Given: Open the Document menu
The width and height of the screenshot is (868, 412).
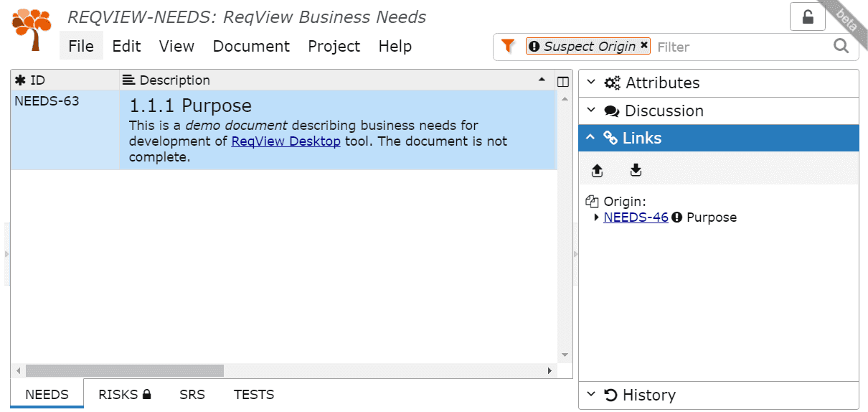Looking at the screenshot, I should tap(251, 46).
